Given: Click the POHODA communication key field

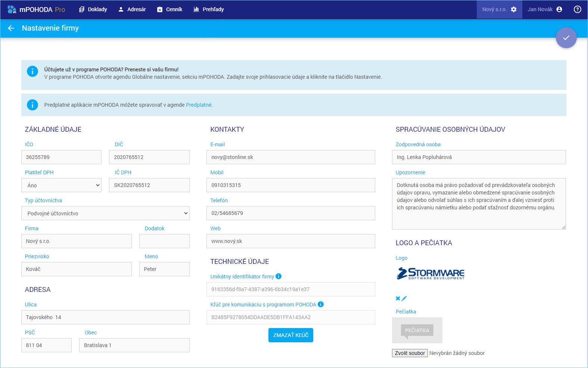Looking at the screenshot, I should tap(291, 317).
